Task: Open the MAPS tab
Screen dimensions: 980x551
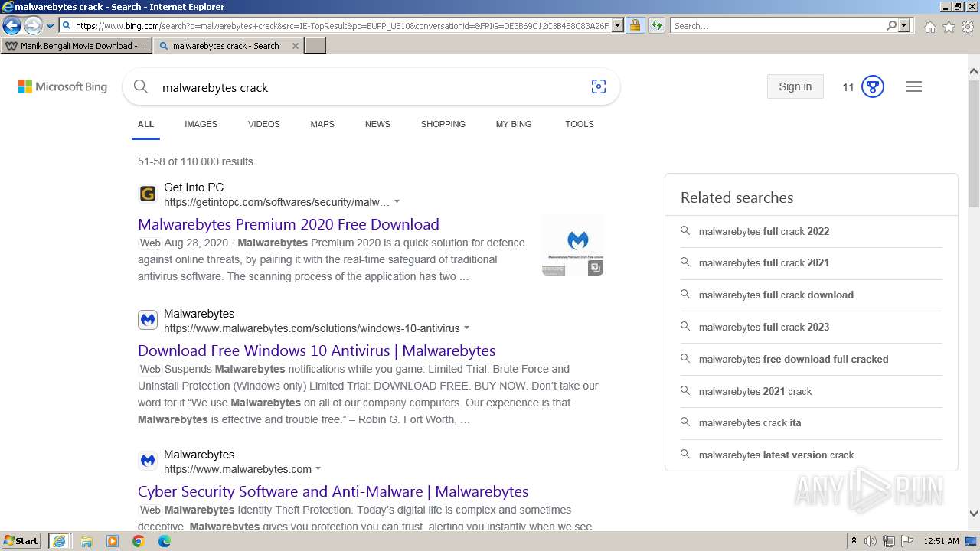Action: click(322, 124)
